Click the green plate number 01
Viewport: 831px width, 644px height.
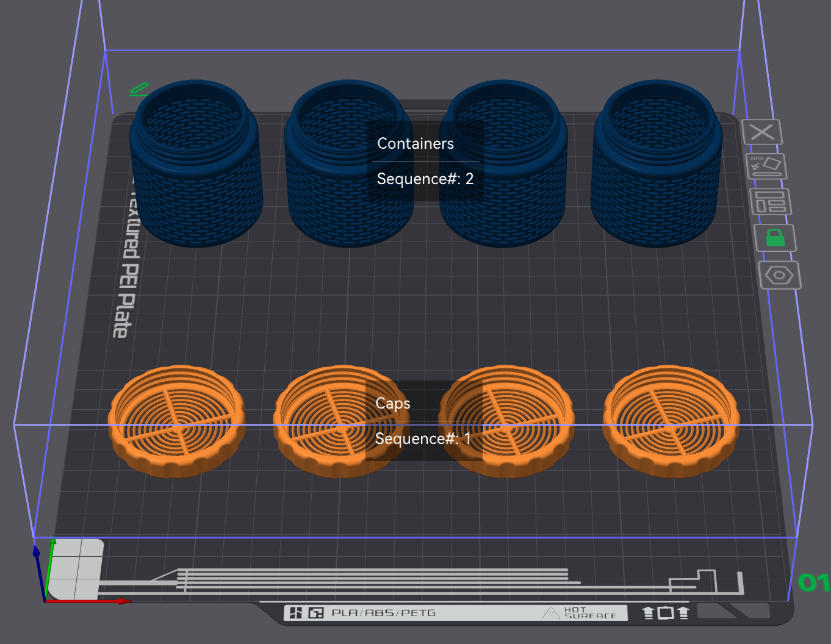coord(814,582)
